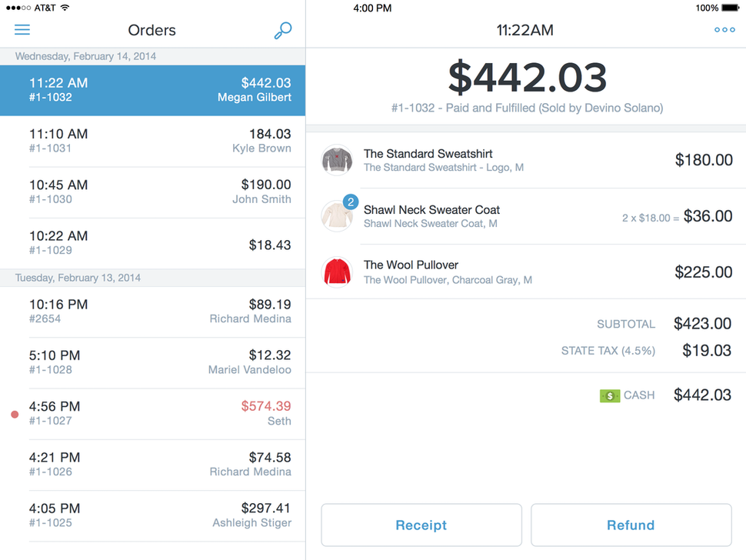Viewport: 746px width, 560px height.
Task: Open Richard Medina's order #2654
Action: 152,311
